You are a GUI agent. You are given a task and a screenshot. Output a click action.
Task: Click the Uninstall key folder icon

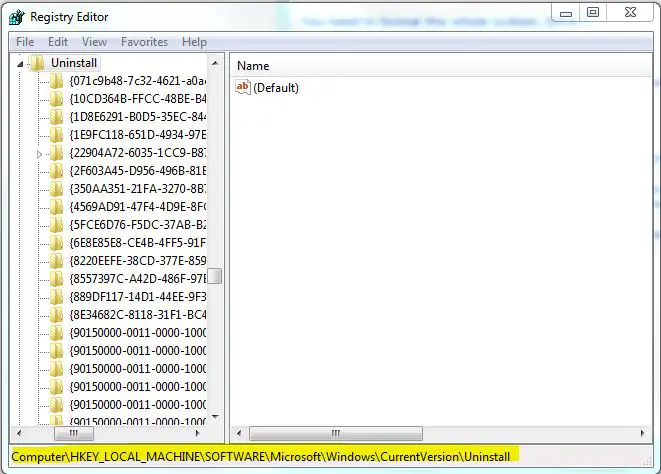point(38,63)
